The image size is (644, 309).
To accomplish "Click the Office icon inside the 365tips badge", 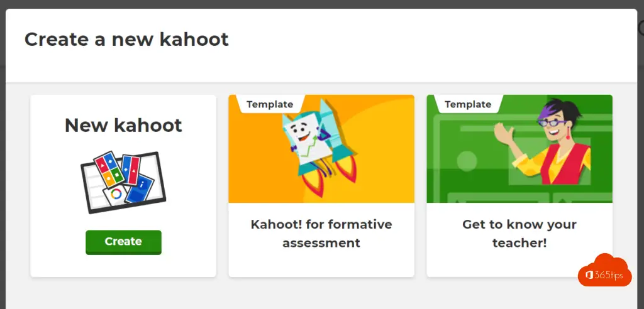I will coord(589,275).
